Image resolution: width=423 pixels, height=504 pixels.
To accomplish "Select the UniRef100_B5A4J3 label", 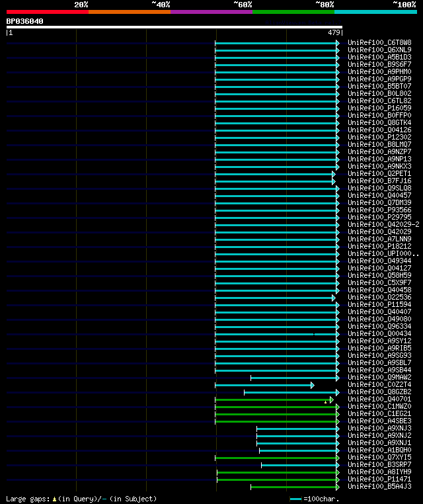I will [x=379, y=487].
